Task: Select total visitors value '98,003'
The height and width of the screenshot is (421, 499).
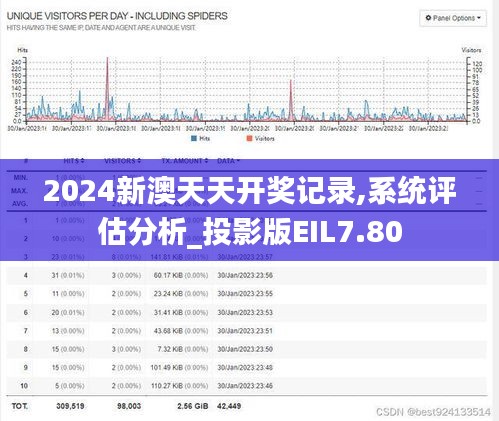Action: click(129, 406)
